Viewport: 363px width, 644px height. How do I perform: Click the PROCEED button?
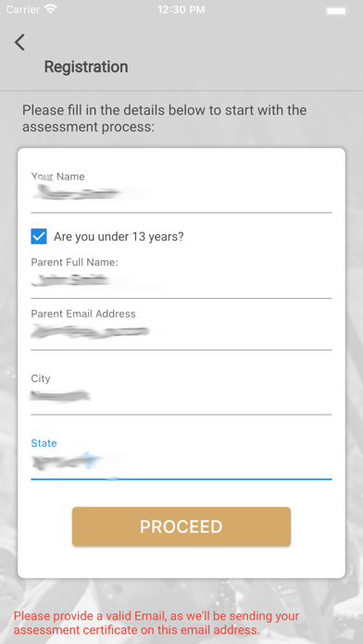click(181, 526)
